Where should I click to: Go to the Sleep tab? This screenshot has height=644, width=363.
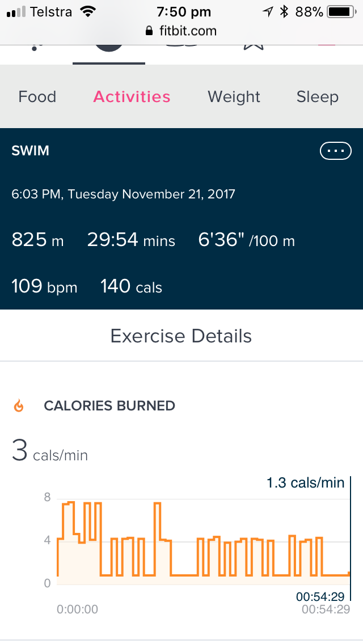(317, 96)
